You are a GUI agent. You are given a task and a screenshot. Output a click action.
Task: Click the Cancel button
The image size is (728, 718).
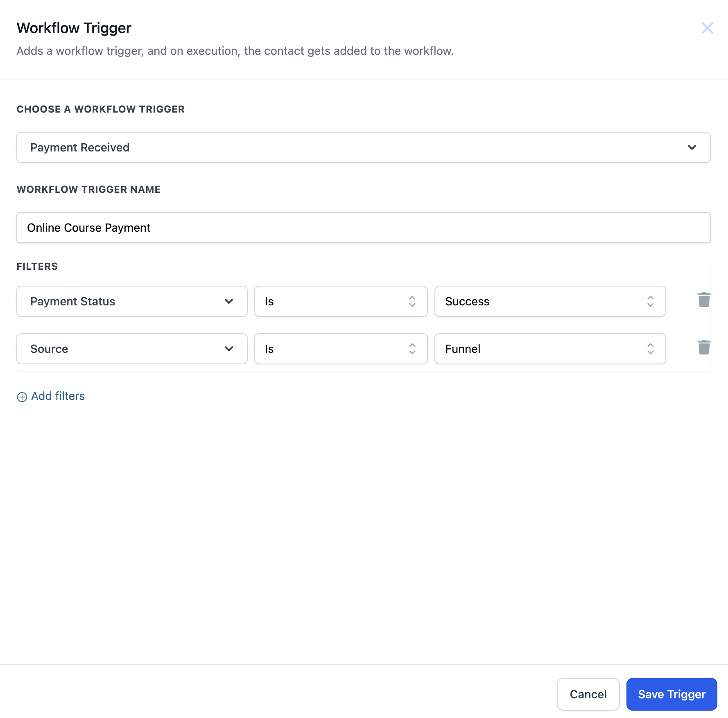point(588,694)
